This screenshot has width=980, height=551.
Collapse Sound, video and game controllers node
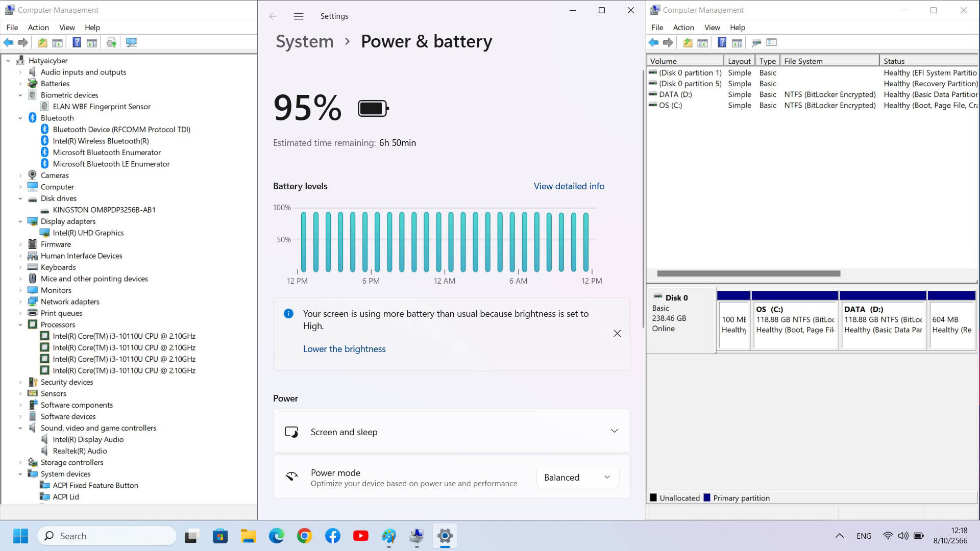[x=20, y=428]
